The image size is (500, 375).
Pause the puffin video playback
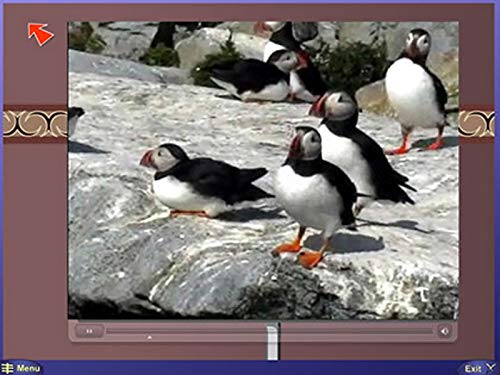coord(89,331)
